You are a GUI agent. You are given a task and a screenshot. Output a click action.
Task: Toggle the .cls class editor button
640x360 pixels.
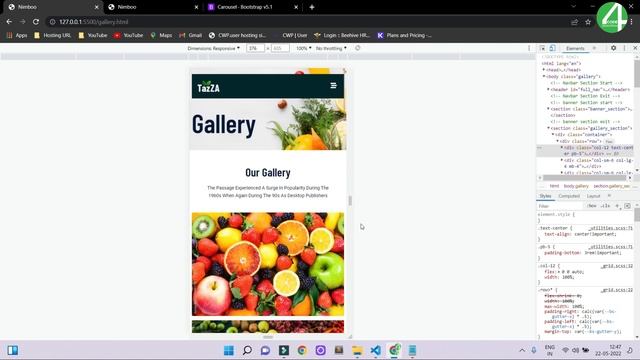(x=605, y=206)
